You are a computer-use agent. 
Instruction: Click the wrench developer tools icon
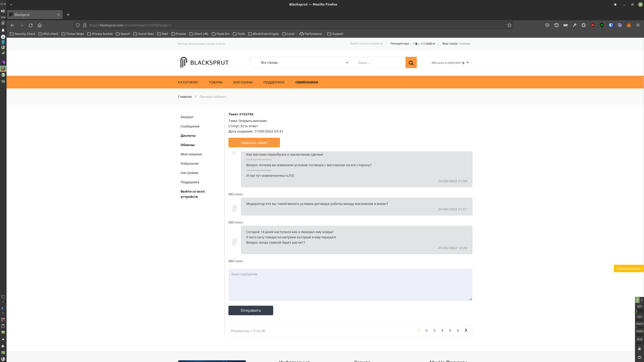575,25
